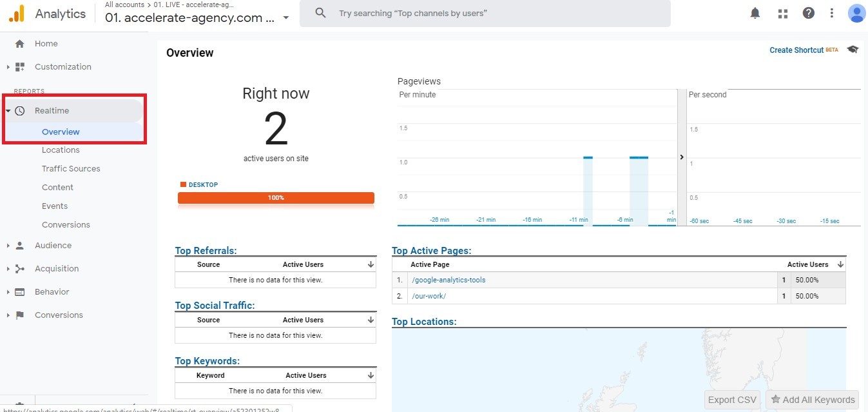Go to Home in sidebar

coord(46,44)
